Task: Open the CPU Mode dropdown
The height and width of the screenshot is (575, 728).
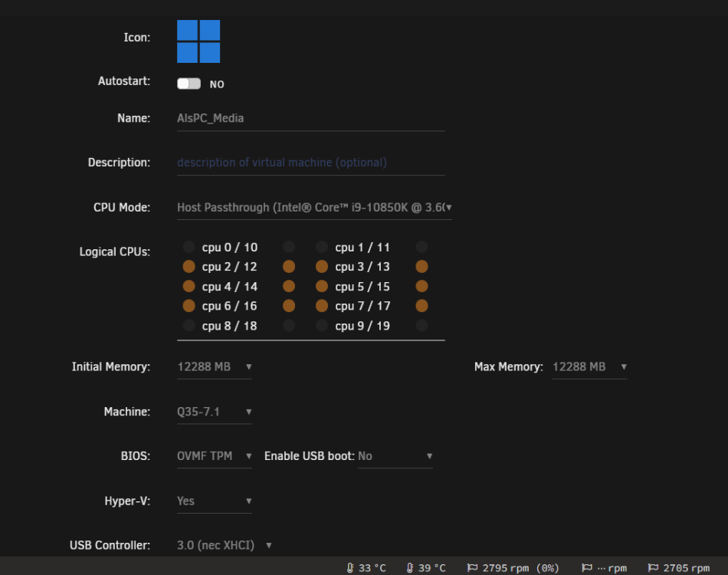Action: click(314, 207)
